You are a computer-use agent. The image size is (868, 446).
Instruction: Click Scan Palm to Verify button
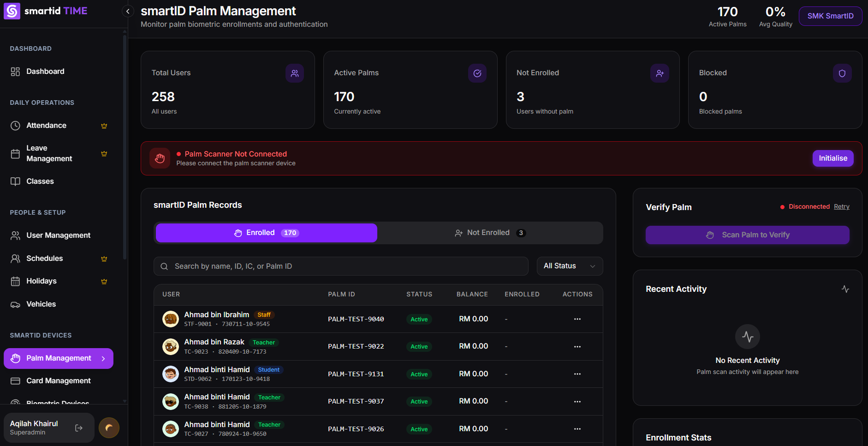click(x=748, y=235)
